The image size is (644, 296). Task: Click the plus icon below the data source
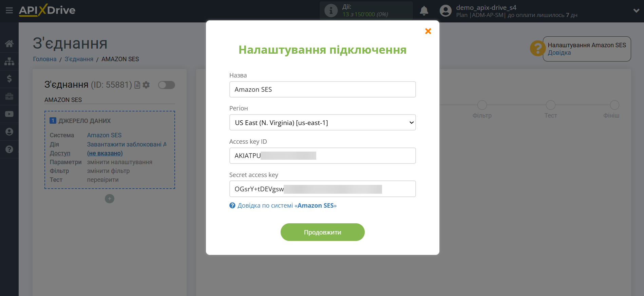tap(110, 199)
